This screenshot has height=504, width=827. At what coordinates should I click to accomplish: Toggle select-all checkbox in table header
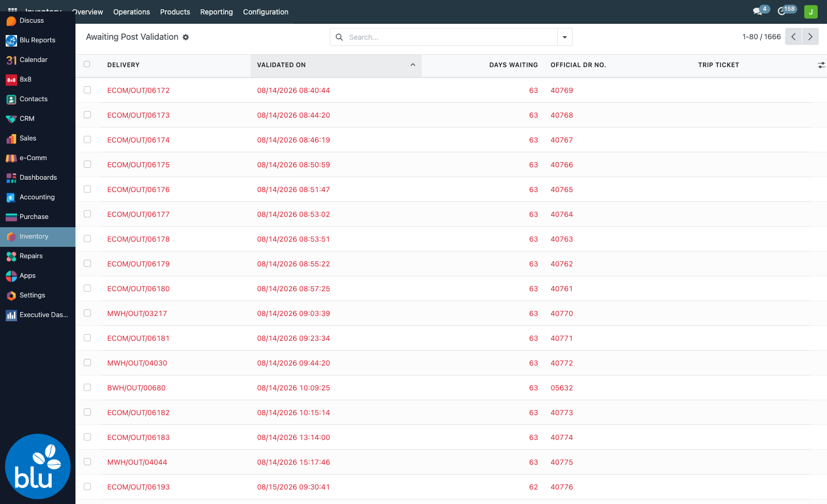tap(87, 65)
